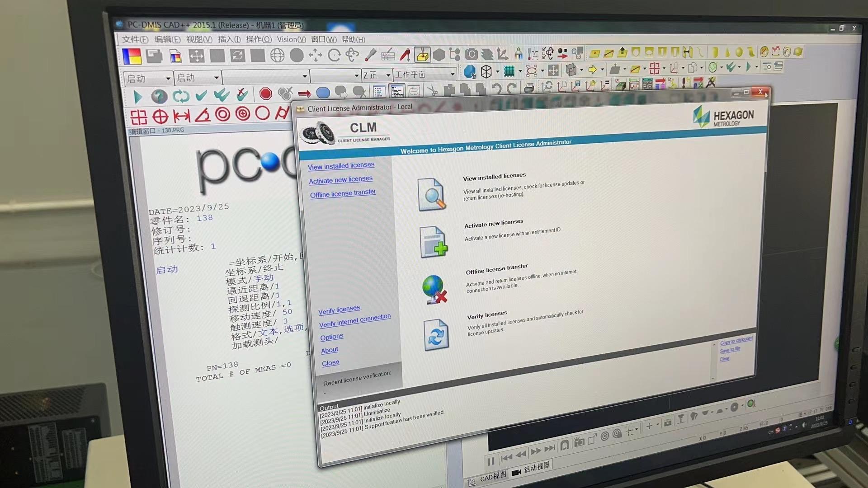Click Offline license transfer link
The height and width of the screenshot is (488, 868).
point(343,193)
